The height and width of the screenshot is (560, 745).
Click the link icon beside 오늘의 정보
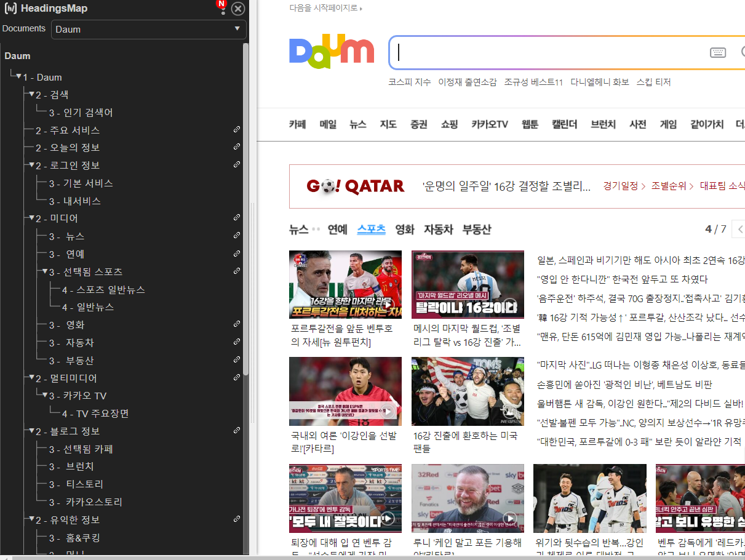(237, 146)
